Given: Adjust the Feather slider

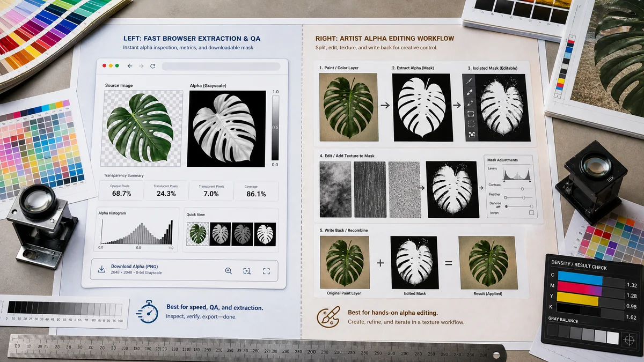Looking at the screenshot, I should pos(517,197).
